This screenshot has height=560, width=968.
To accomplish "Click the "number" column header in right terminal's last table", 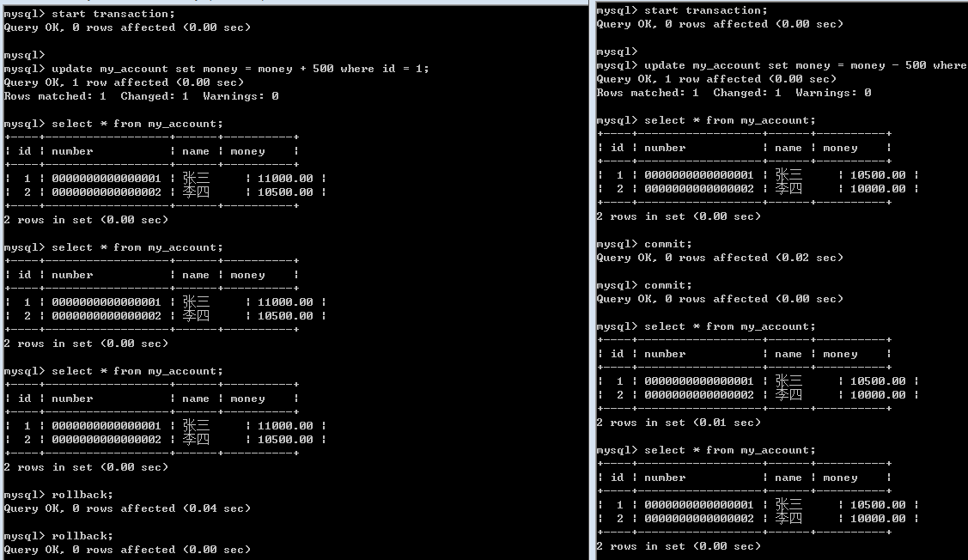I will [x=665, y=478].
